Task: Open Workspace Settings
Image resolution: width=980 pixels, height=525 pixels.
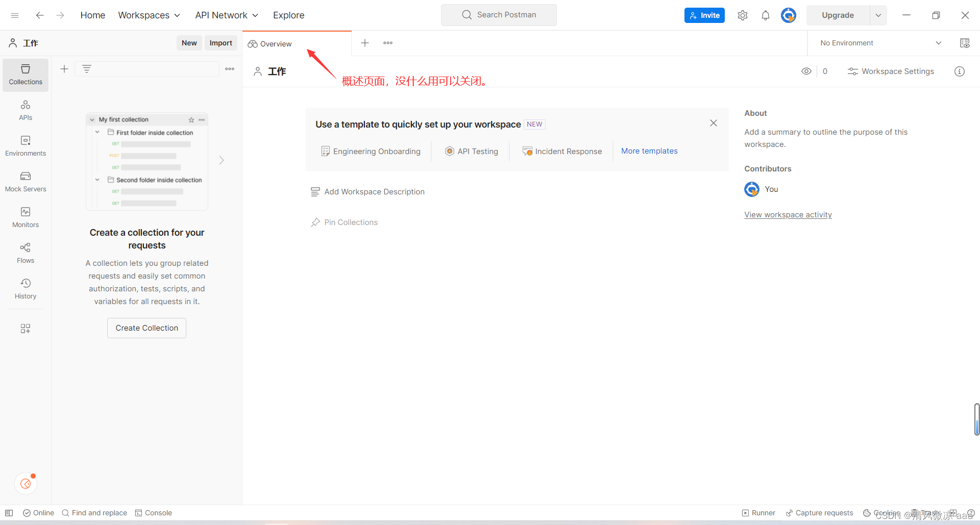Action: [x=891, y=71]
